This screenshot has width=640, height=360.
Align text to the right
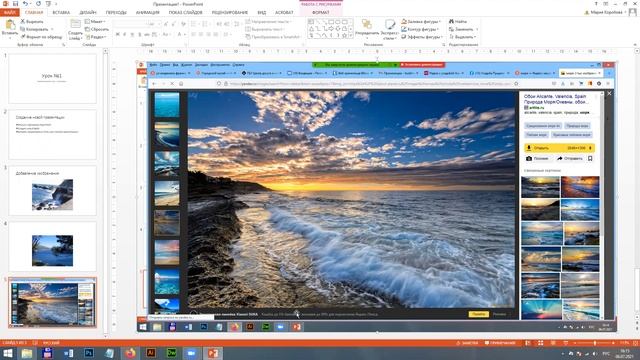tap(208, 35)
